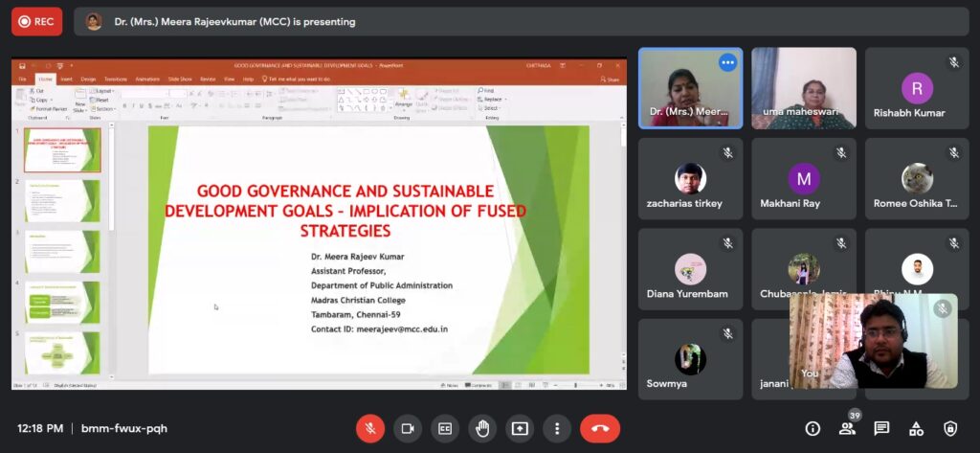Viewport: 980px width, 453px height.
Task: Click the blue options dots on Dr. Meera's tile
Action: [727, 62]
